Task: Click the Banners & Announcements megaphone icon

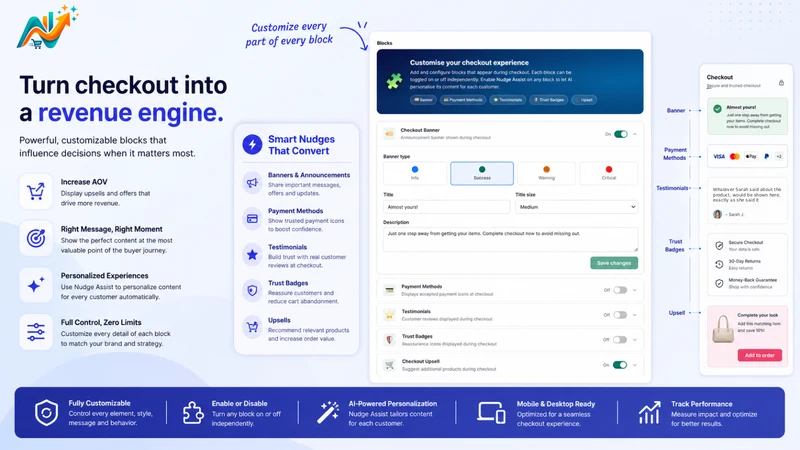Action: point(252,183)
